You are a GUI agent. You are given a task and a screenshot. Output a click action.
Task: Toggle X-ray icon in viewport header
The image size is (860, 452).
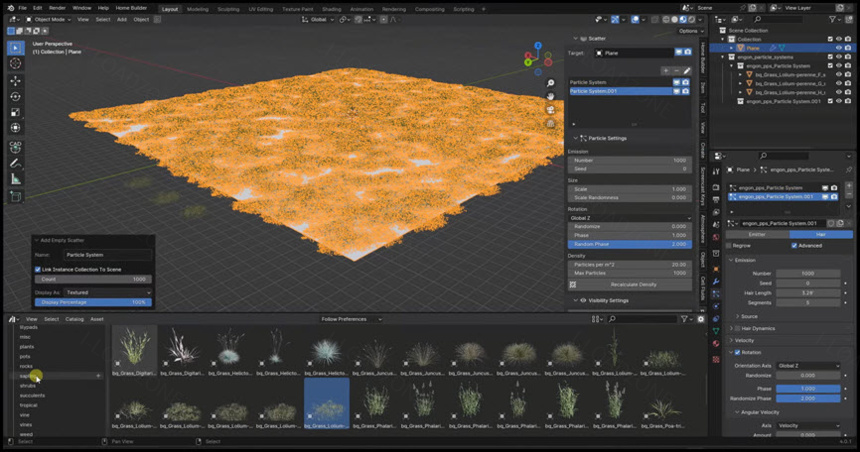[x=654, y=19]
